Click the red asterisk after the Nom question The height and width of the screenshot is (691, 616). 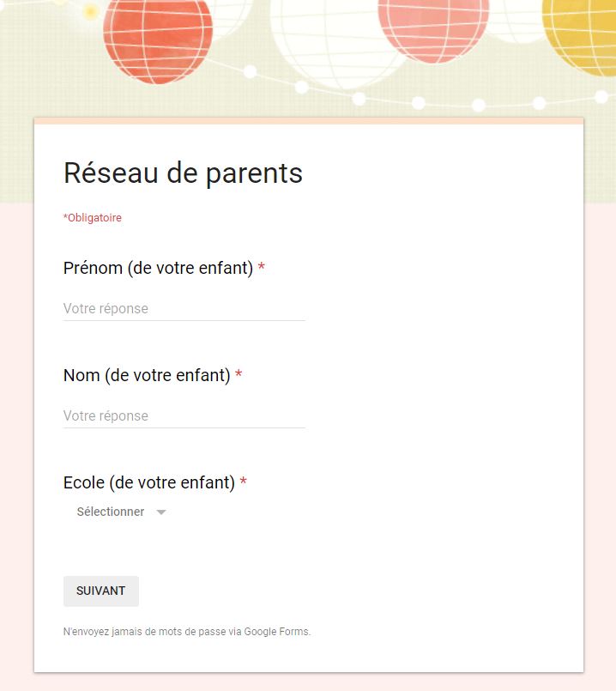pos(239,373)
